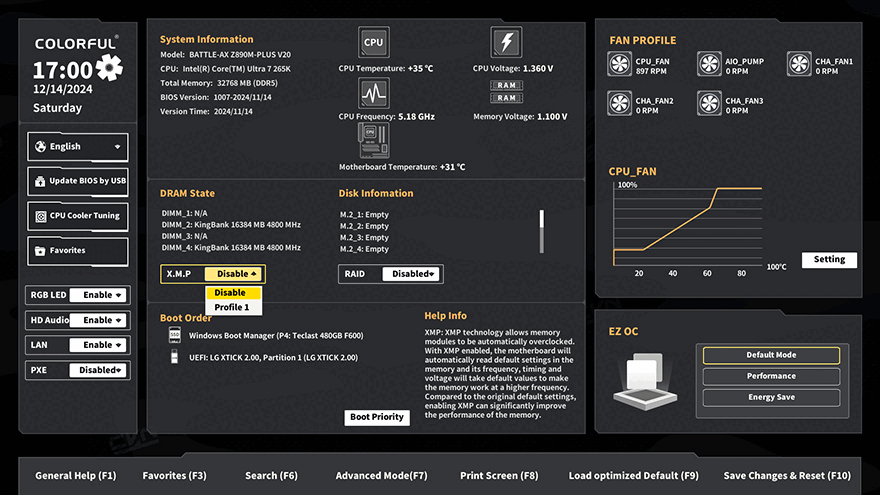Image resolution: width=880 pixels, height=495 pixels.
Task: Click the Update BIOS by USB icon
Action: [40, 181]
